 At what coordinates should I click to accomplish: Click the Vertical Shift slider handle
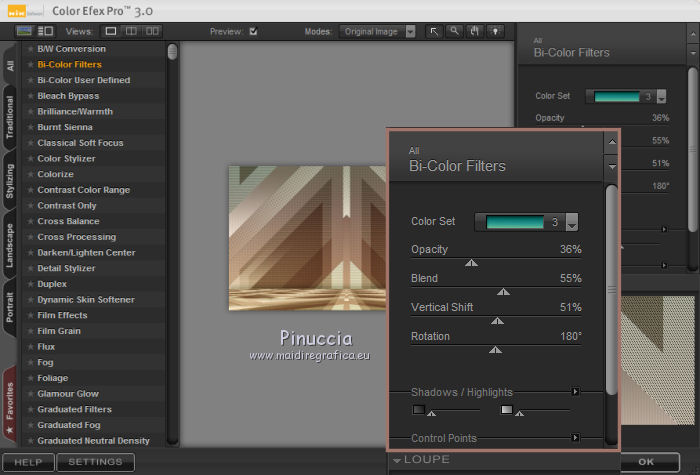point(497,321)
